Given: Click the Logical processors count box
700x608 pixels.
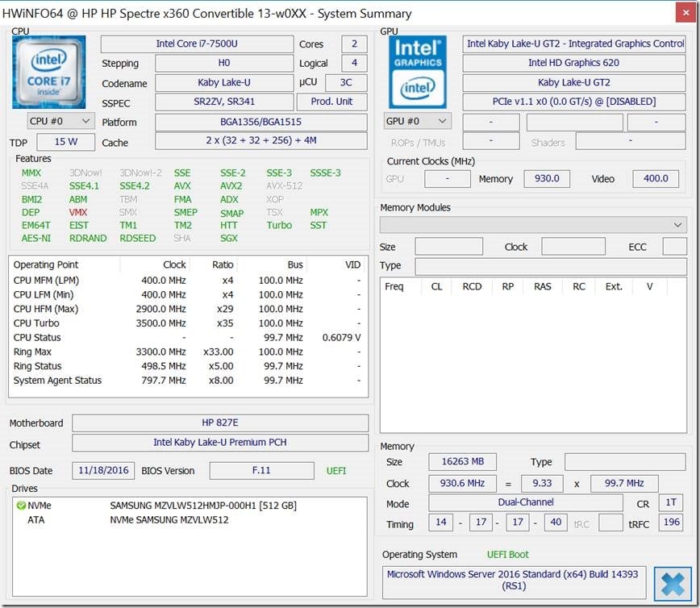Looking at the screenshot, I should point(354,63).
